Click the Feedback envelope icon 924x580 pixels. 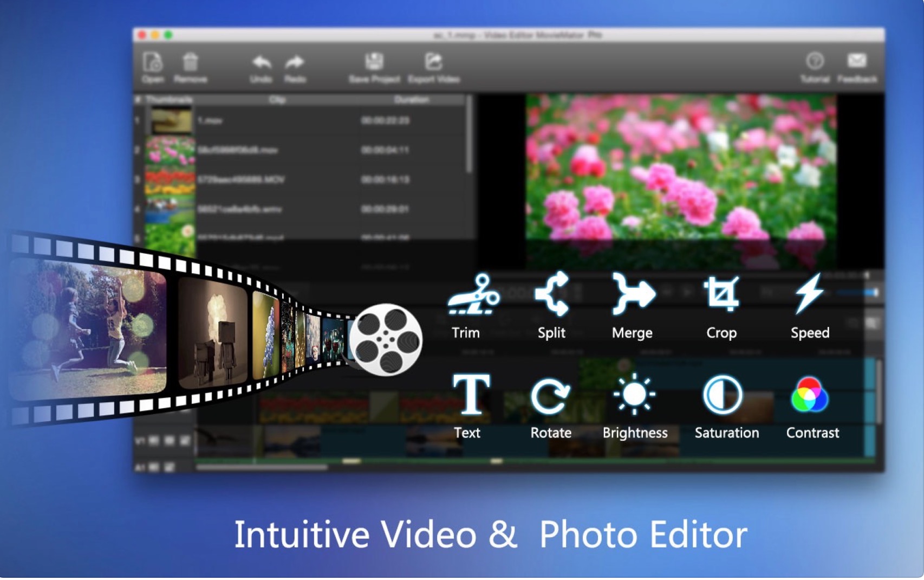[857, 60]
